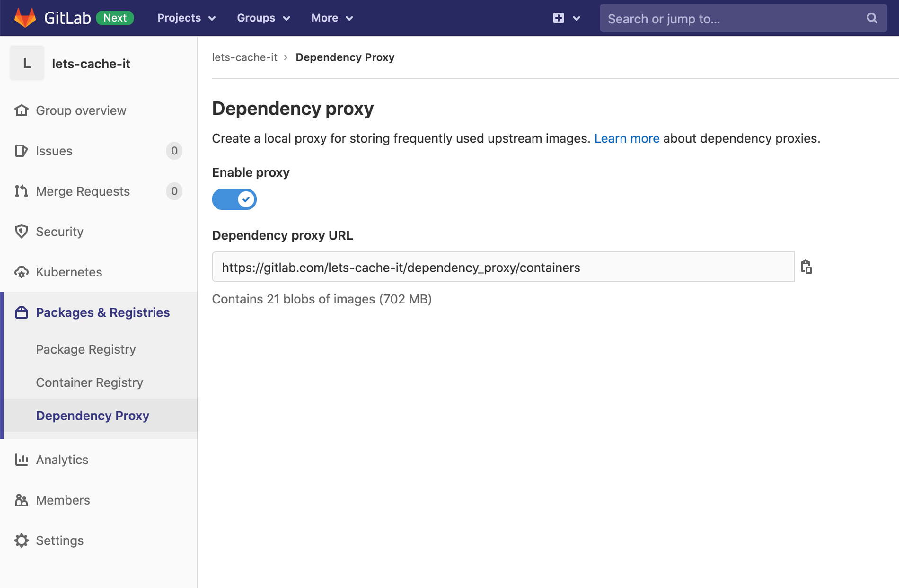Click the Learn more link
Screen dimensions: 899x588
coord(627,139)
